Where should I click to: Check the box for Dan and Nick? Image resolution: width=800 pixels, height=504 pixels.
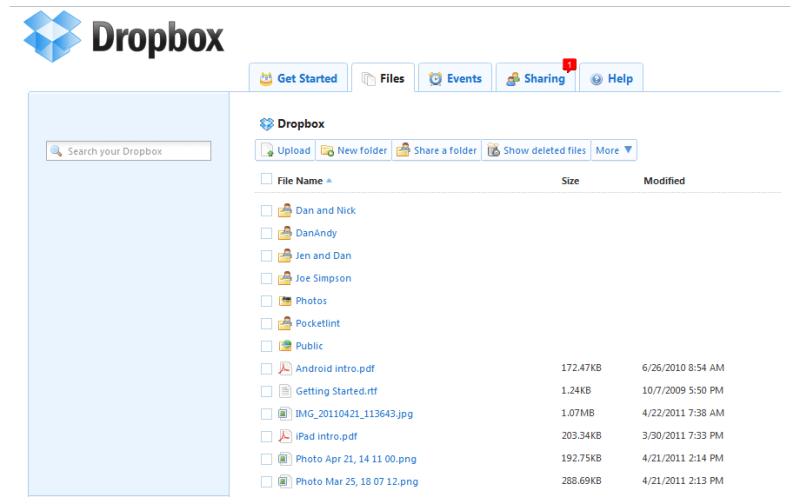click(266, 211)
